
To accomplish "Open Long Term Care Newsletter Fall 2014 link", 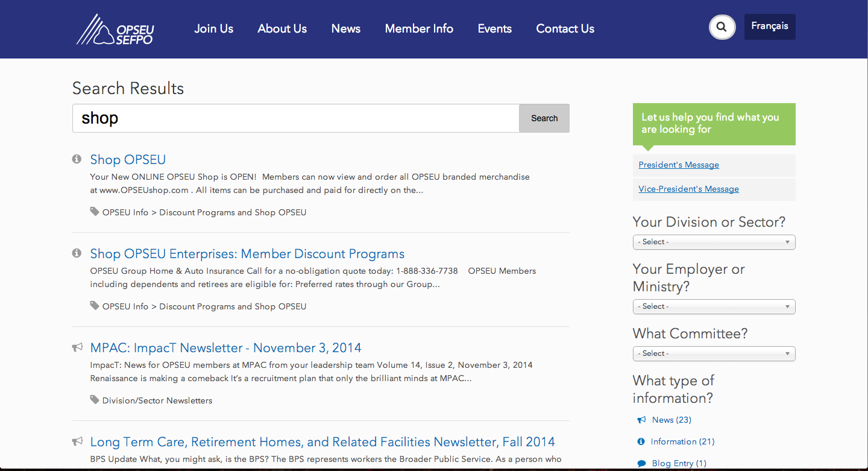I will (x=322, y=442).
